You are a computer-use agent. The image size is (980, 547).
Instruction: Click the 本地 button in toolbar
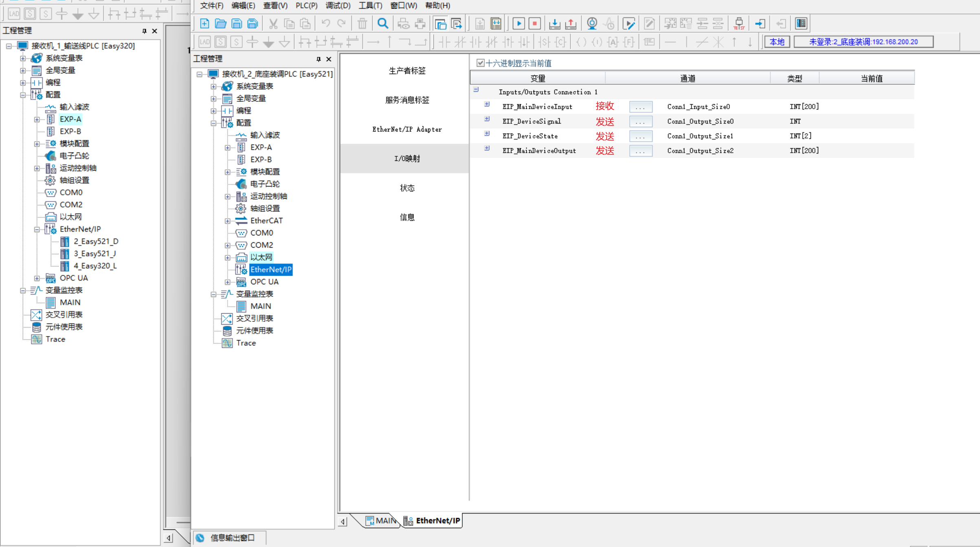coord(777,42)
